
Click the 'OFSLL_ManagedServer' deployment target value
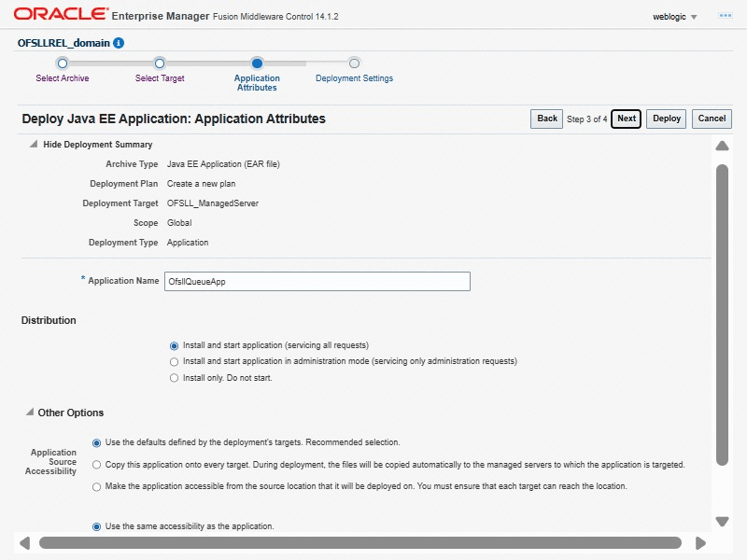[x=213, y=203]
